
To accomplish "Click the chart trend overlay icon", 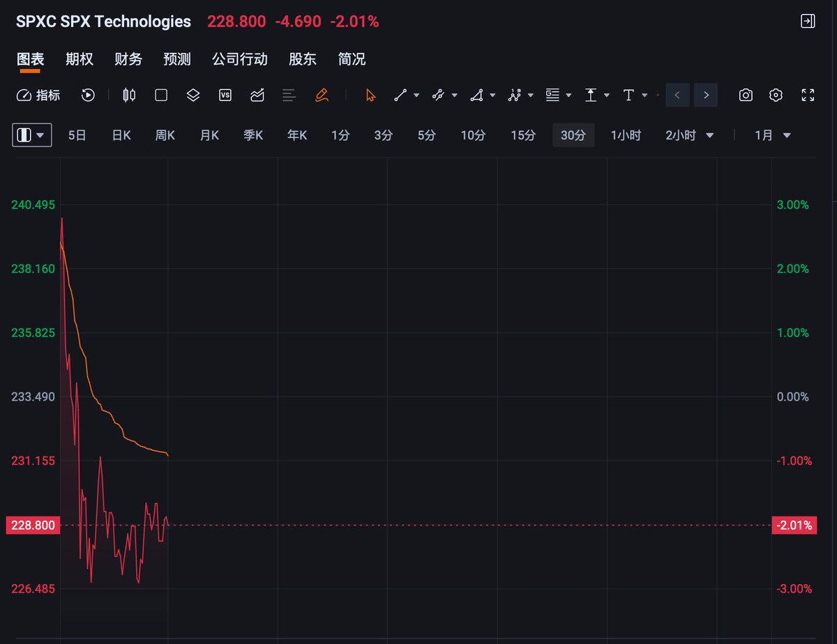I will [x=257, y=95].
